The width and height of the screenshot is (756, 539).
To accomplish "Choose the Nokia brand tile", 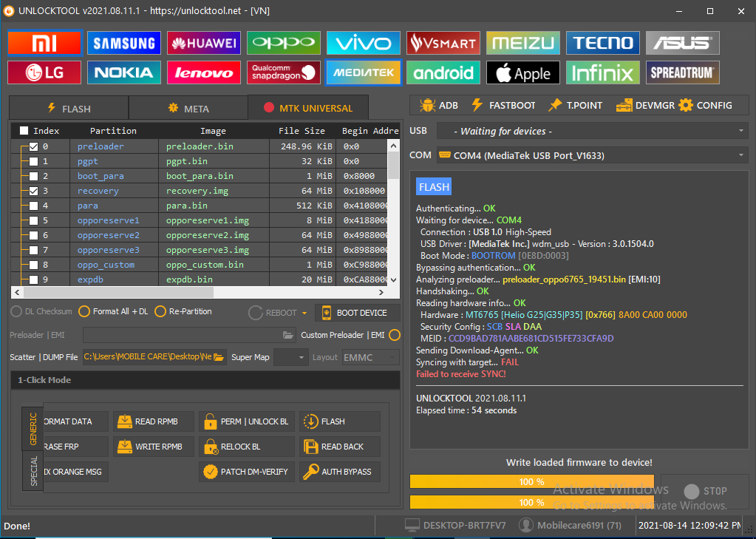I will coord(124,72).
